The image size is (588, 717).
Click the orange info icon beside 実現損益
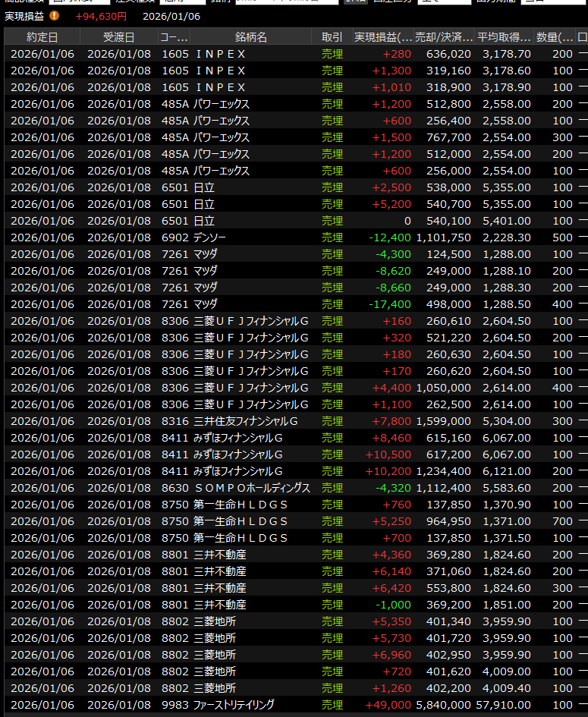click(x=54, y=15)
